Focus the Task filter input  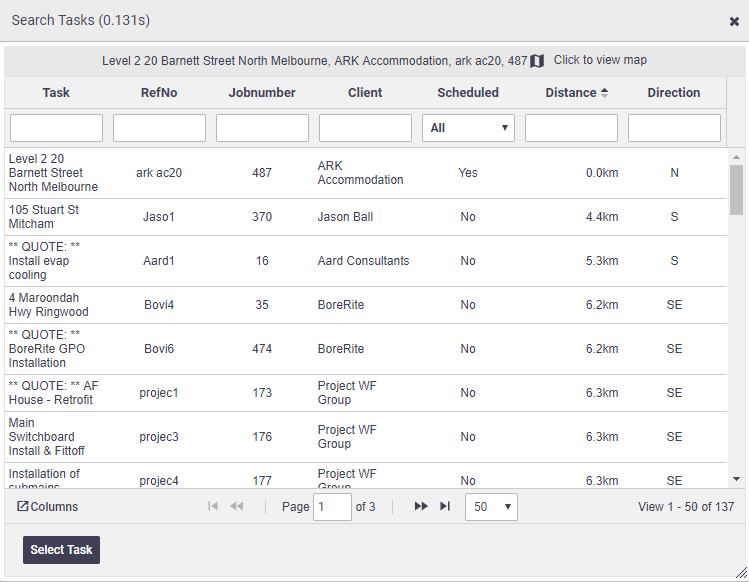(x=56, y=128)
